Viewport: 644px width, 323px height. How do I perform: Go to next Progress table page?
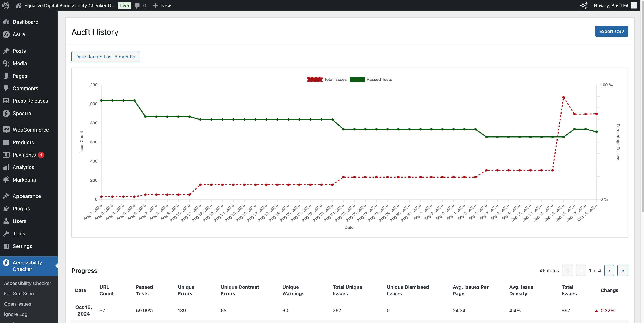(x=609, y=270)
